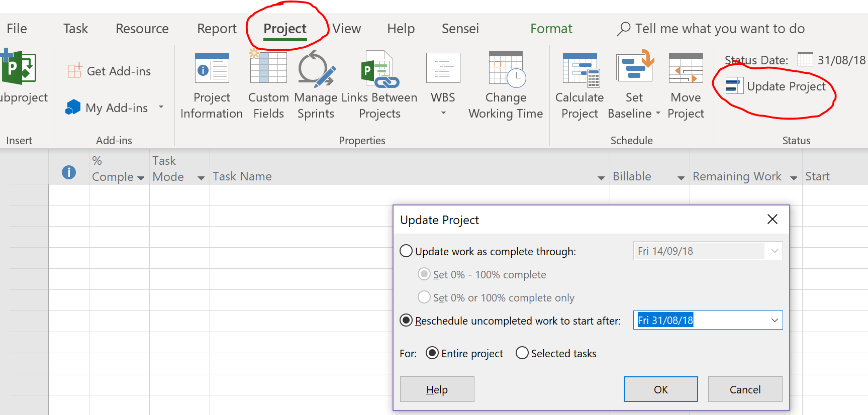
Task: Select 'Reschedule uncompleted work' radio button
Action: 406,321
